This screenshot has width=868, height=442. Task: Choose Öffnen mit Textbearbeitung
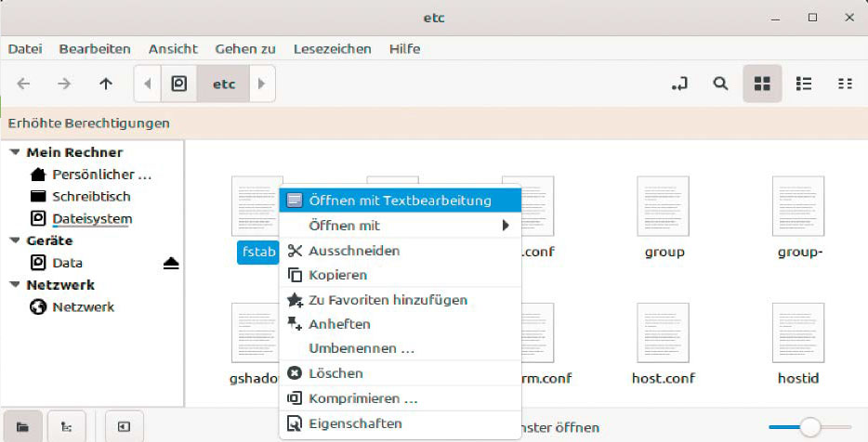point(401,201)
